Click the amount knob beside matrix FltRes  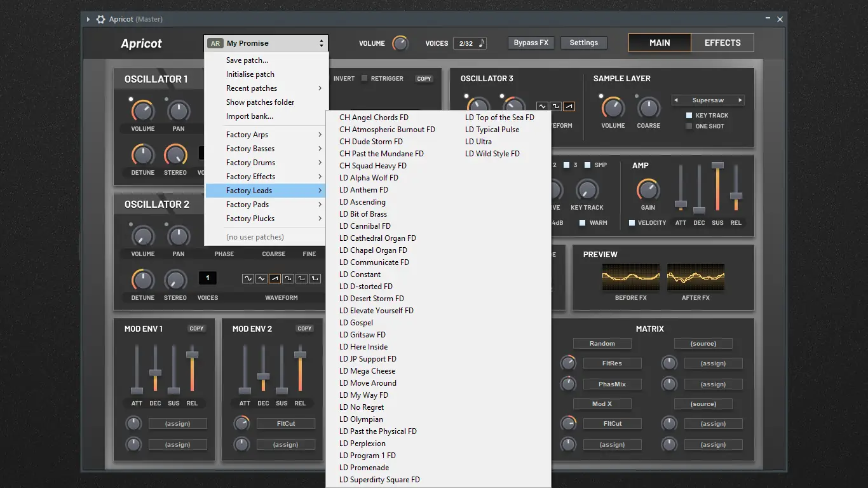[568, 363]
